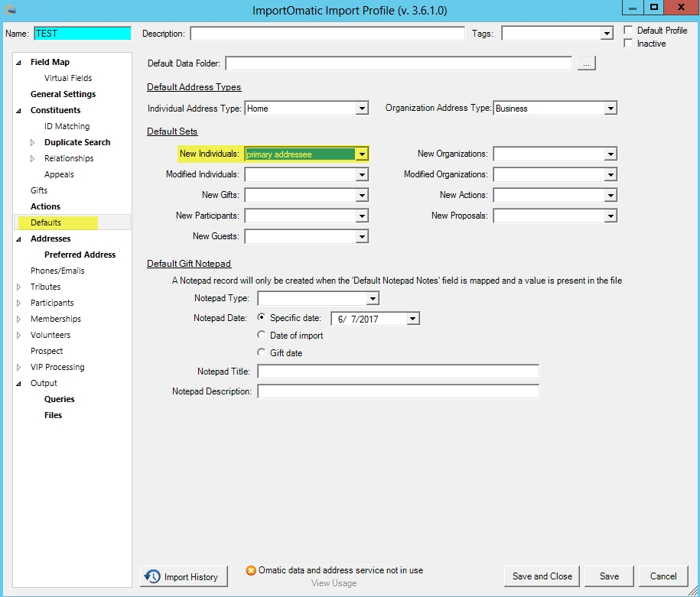The height and width of the screenshot is (597, 700).
Task: Select the Gift date radio button
Action: coord(261,352)
